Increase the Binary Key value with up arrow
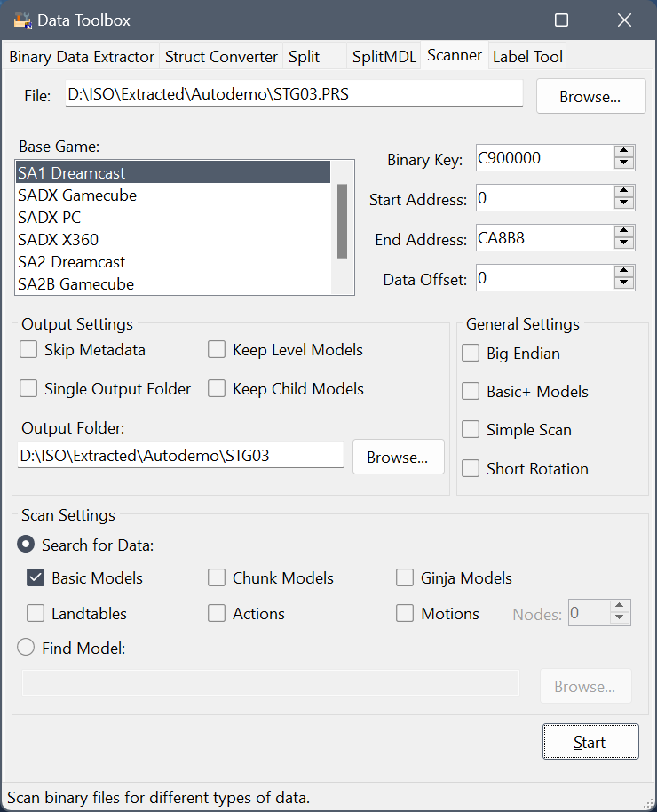 coord(624,152)
